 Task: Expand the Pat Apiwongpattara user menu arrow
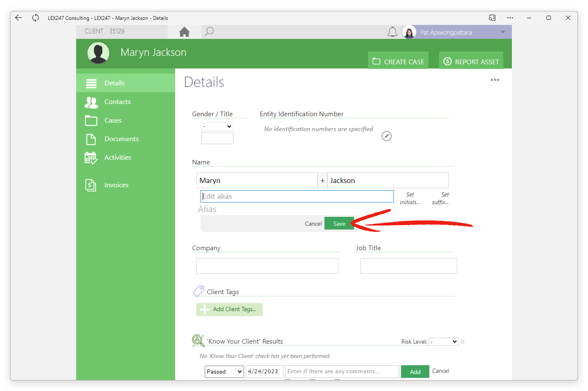pyautogui.click(x=503, y=32)
